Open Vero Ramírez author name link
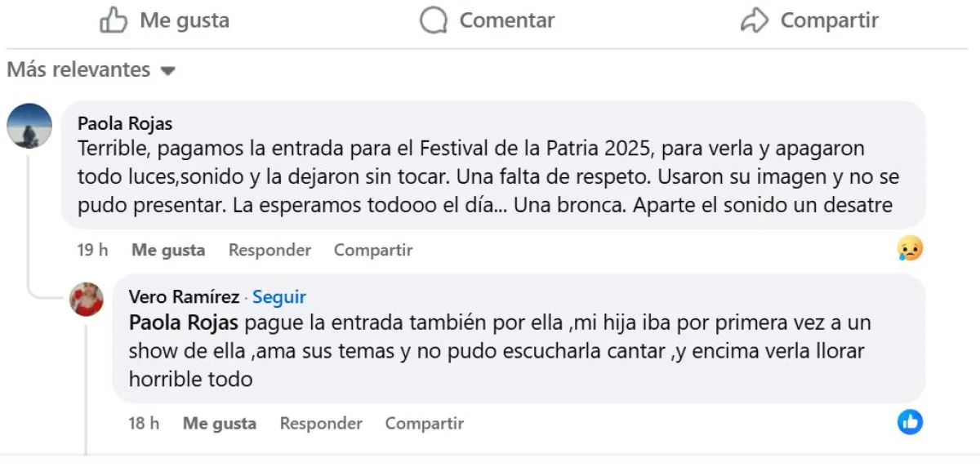 click(x=185, y=297)
